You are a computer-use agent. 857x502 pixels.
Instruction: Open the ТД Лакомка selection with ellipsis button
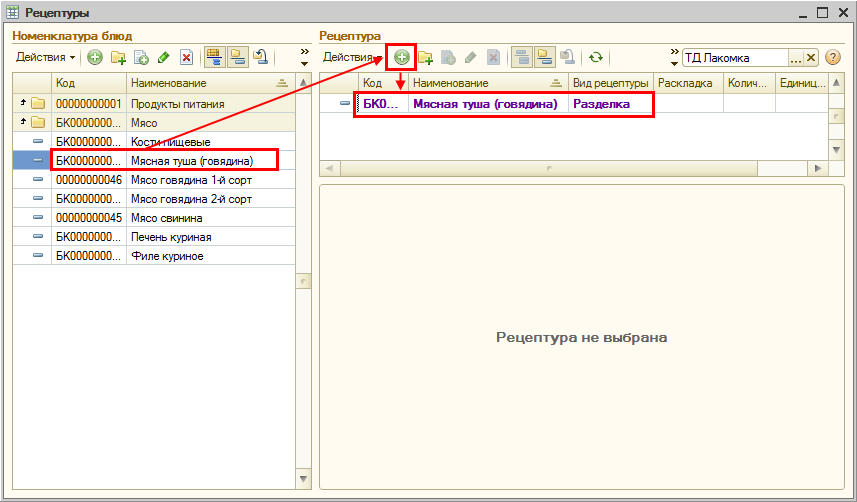click(795, 58)
